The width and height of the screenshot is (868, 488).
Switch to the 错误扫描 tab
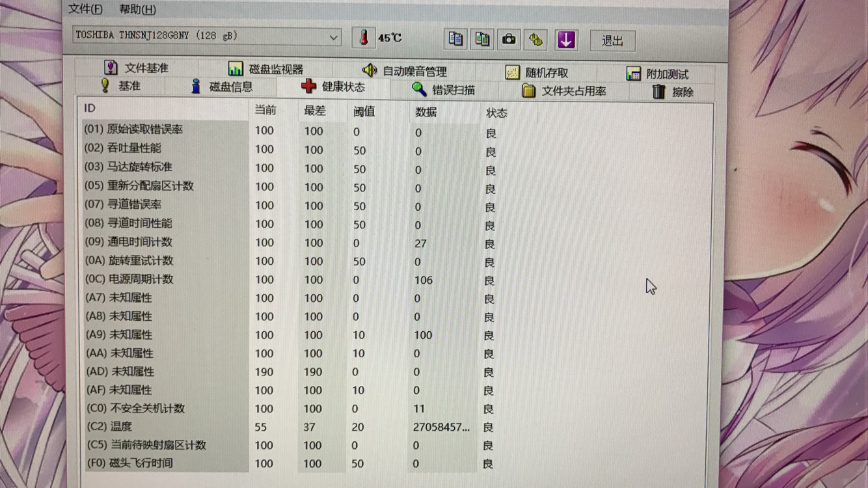[x=444, y=90]
